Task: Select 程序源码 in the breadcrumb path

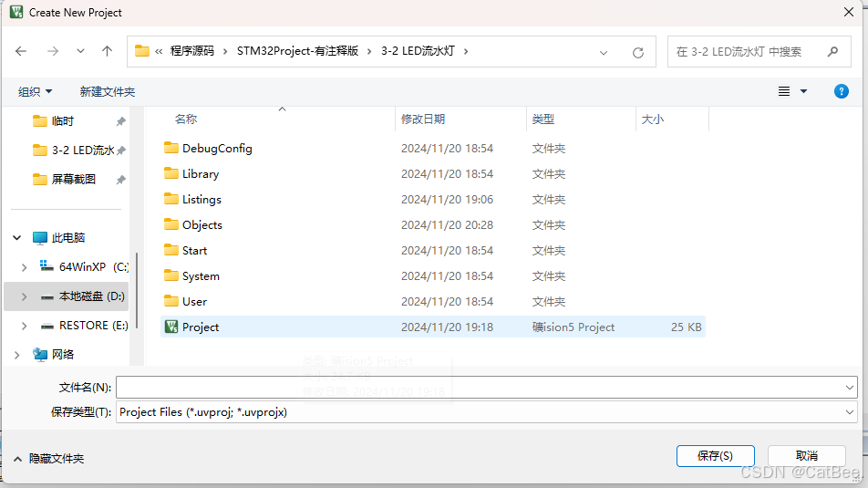Action: click(x=192, y=51)
